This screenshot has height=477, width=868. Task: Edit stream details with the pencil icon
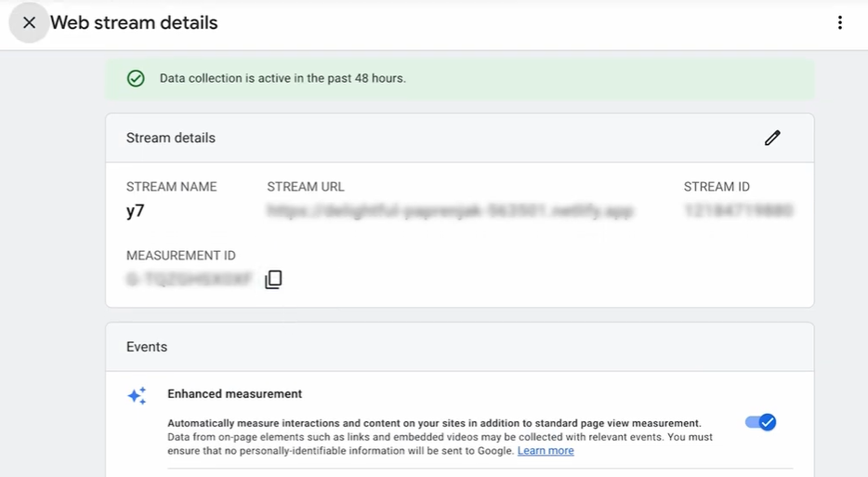pyautogui.click(x=772, y=138)
